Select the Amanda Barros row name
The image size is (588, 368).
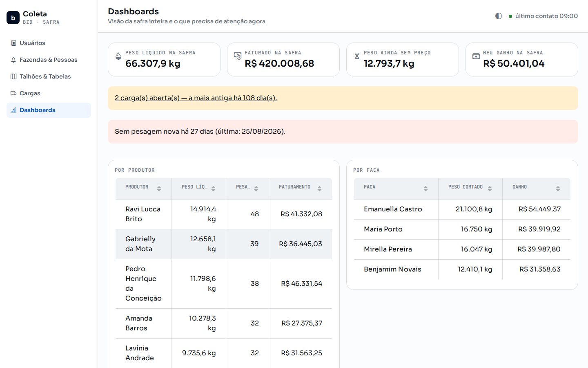[139, 323]
